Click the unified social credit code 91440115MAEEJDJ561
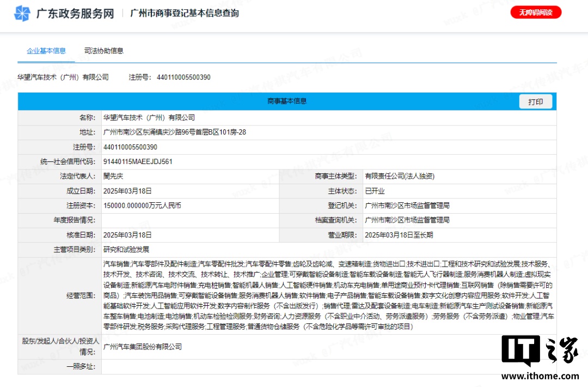Viewport: 588px width, 387px height. 138,162
